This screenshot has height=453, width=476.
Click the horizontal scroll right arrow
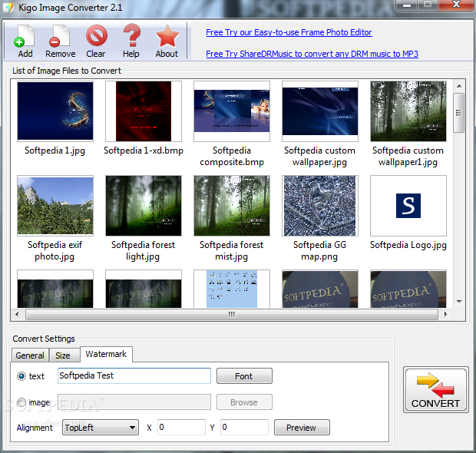[x=445, y=314]
